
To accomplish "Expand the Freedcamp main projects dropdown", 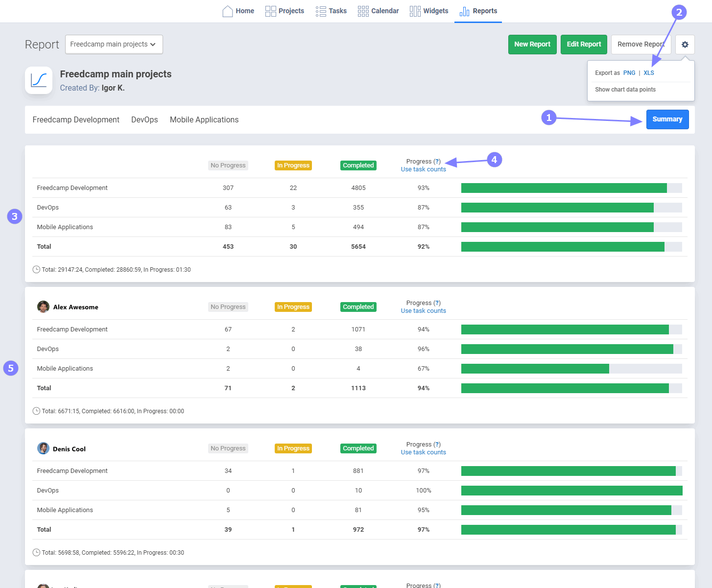I will pyautogui.click(x=114, y=45).
